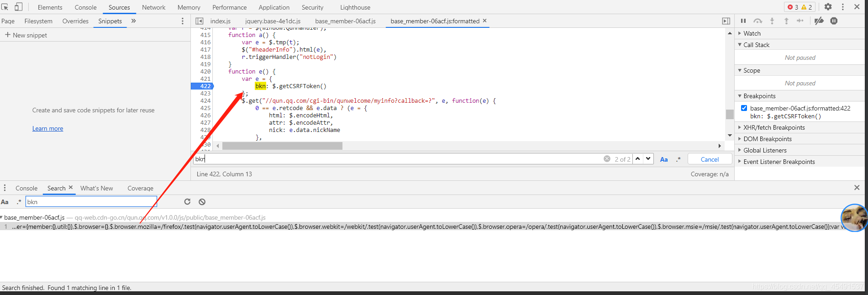Collapse the Breakpoints section
The image size is (868, 295).
click(740, 96)
